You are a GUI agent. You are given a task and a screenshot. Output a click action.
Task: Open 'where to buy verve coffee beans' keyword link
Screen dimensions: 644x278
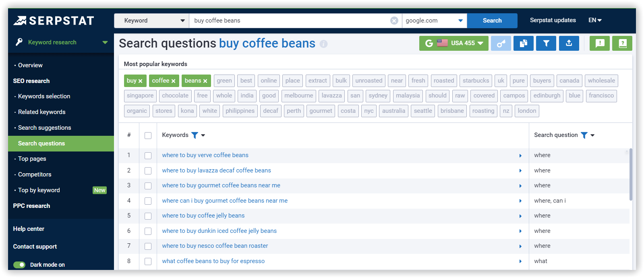pos(205,155)
